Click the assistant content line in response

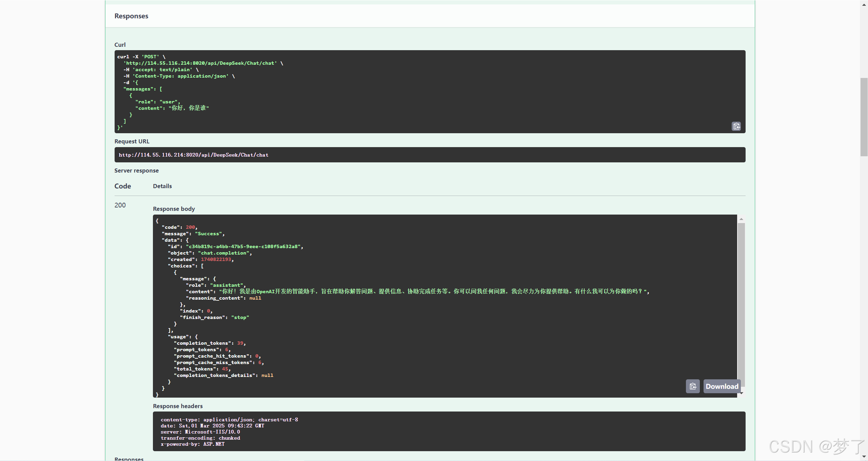click(417, 292)
